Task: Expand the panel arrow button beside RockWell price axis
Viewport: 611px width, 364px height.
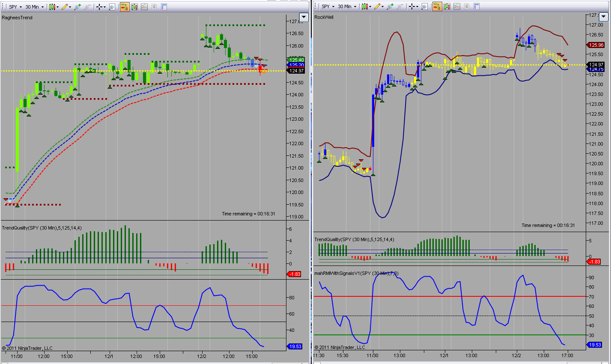Action: [x=603, y=17]
